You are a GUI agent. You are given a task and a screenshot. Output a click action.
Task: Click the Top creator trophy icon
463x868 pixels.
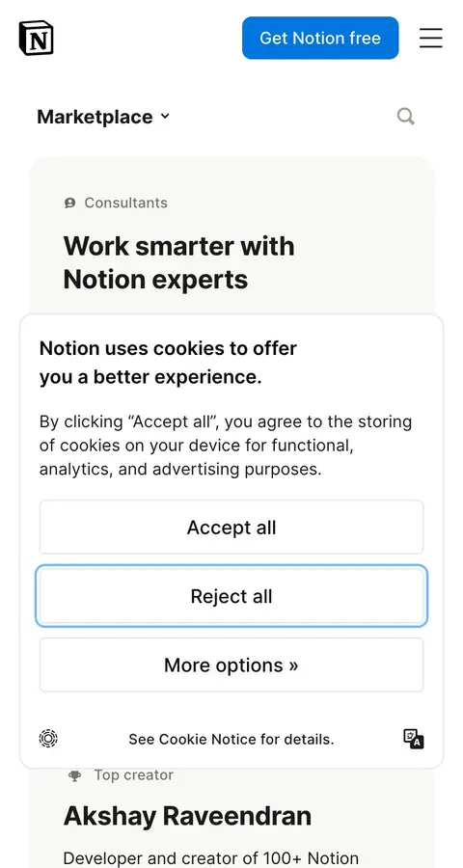coord(75,775)
